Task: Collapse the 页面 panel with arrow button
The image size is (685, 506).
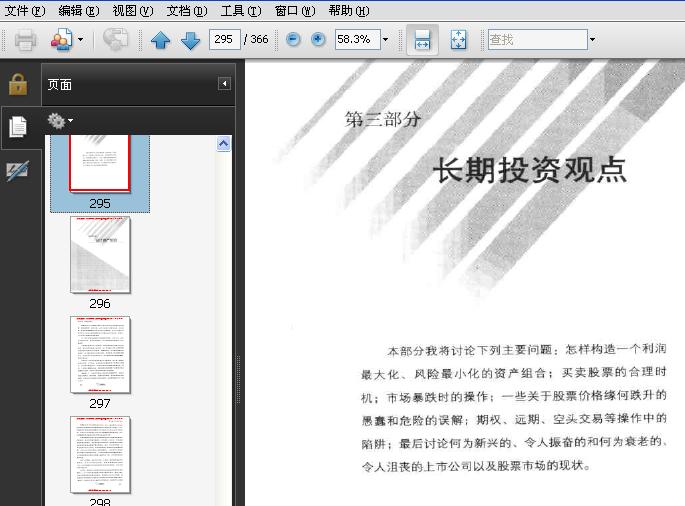Action: click(x=224, y=84)
